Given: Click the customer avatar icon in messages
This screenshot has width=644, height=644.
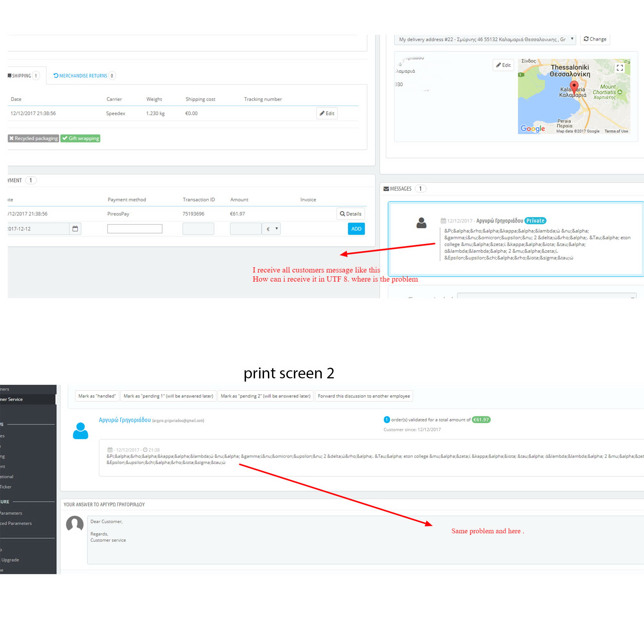Looking at the screenshot, I should (421, 223).
